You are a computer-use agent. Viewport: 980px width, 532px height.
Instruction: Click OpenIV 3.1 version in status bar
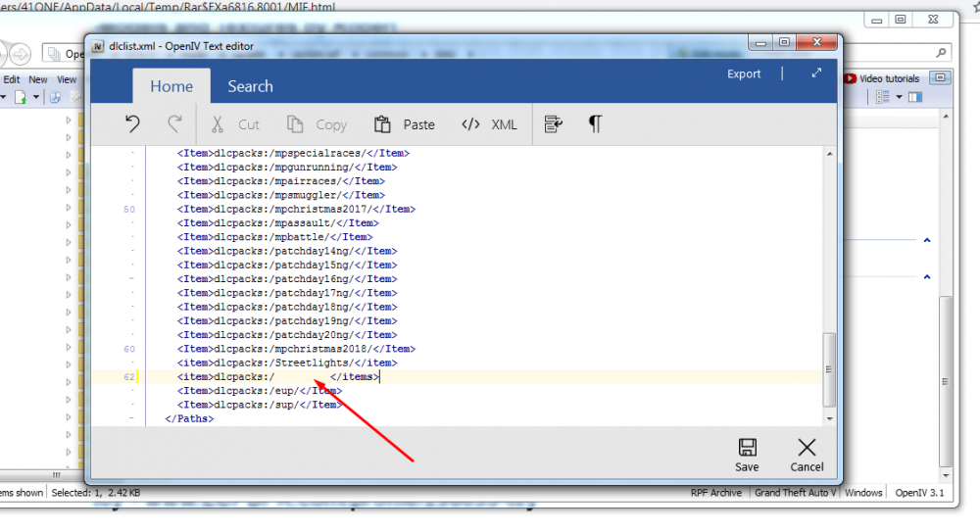[919, 493]
